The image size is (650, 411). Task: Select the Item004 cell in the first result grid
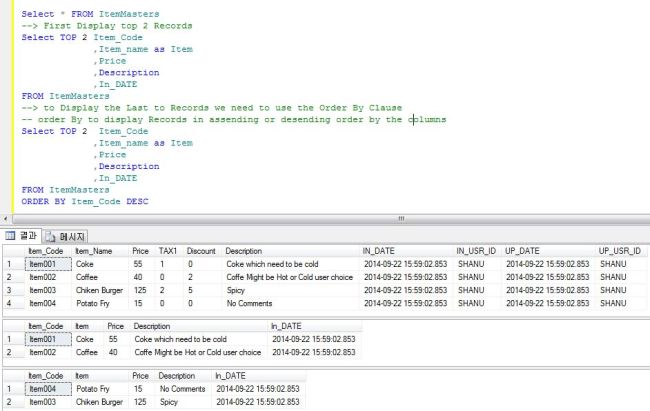pyautogui.click(x=48, y=303)
